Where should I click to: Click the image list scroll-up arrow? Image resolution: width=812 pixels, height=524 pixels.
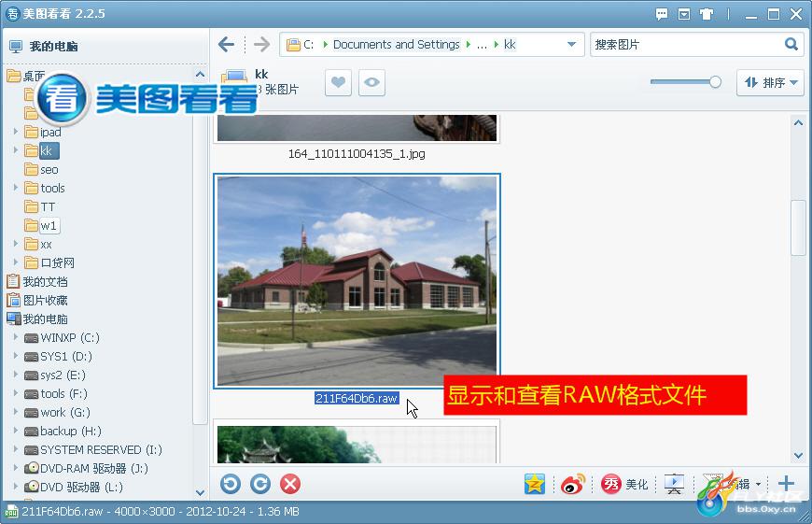tap(798, 123)
